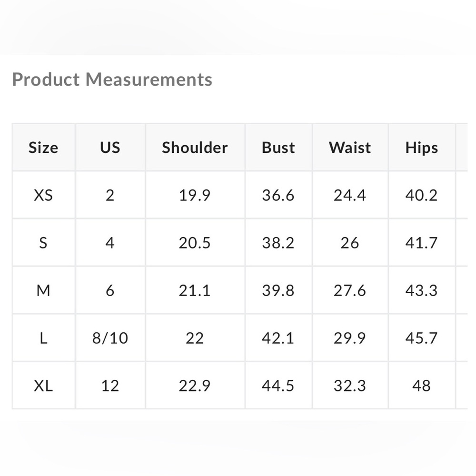Viewport: 476px width, 476px height.
Task: Click the Product Measurements heading
Action: coord(112,80)
